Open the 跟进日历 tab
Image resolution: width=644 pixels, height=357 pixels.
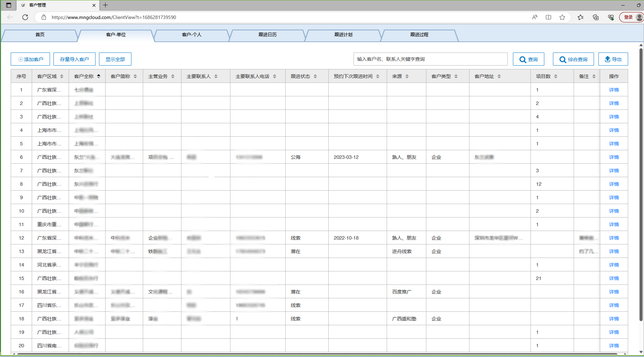[x=267, y=35]
